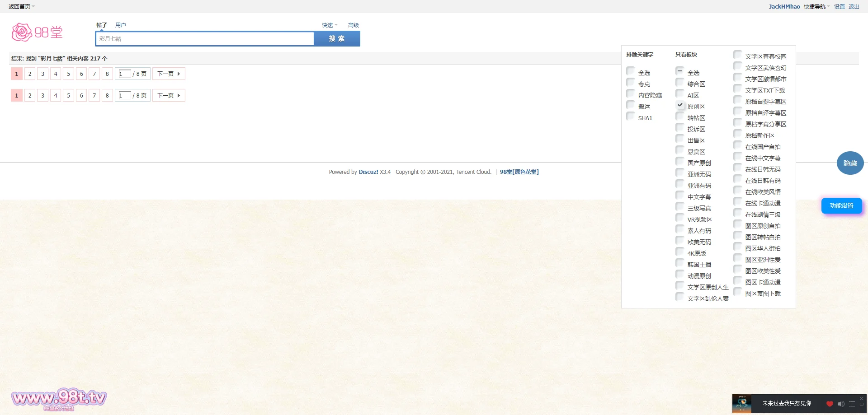Mute the music player via the speaker icon
The image size is (868, 415).
(x=840, y=404)
